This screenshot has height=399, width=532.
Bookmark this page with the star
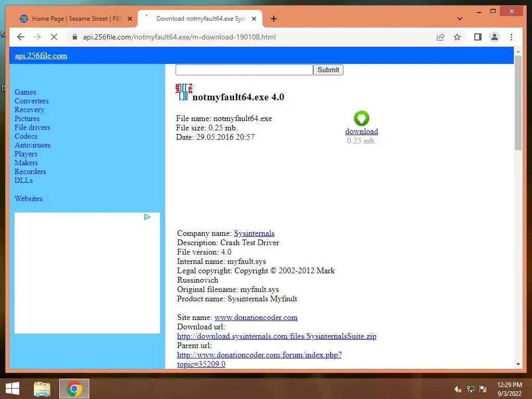coord(457,37)
